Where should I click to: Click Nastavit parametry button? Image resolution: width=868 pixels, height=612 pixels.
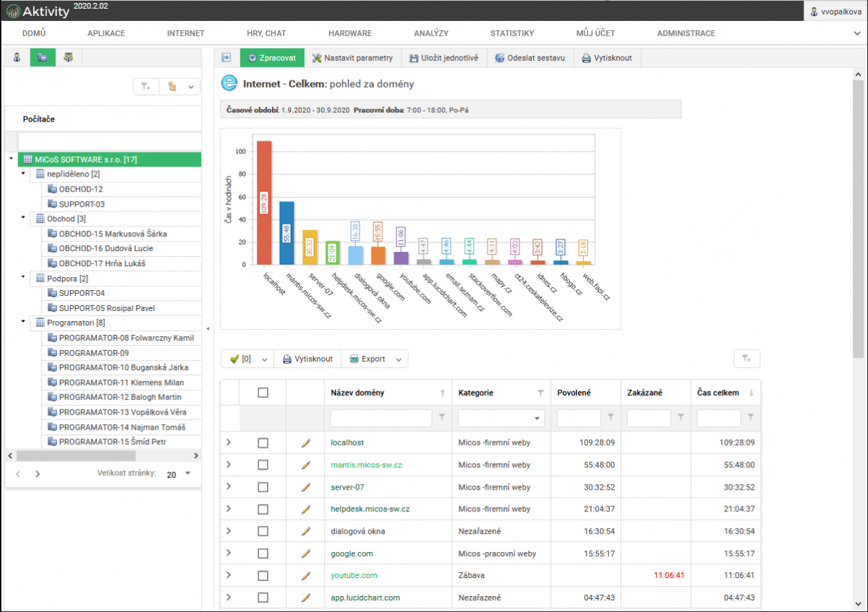click(x=352, y=58)
